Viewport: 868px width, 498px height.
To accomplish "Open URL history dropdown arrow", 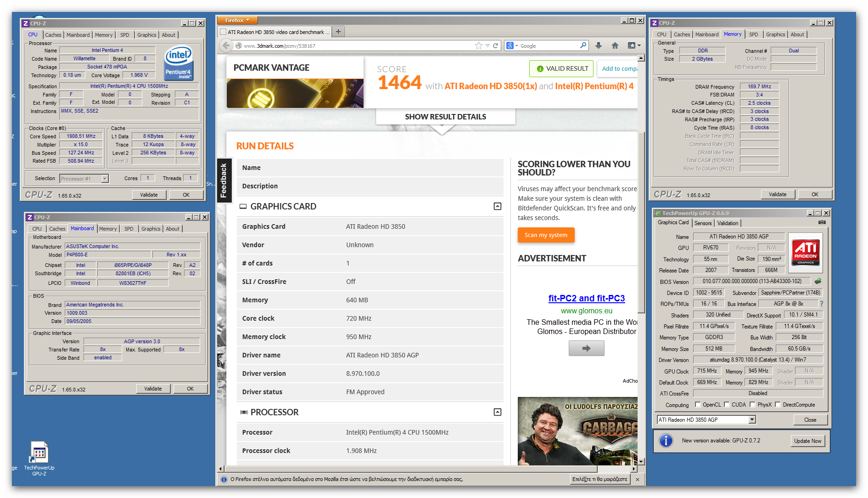I will 487,45.
